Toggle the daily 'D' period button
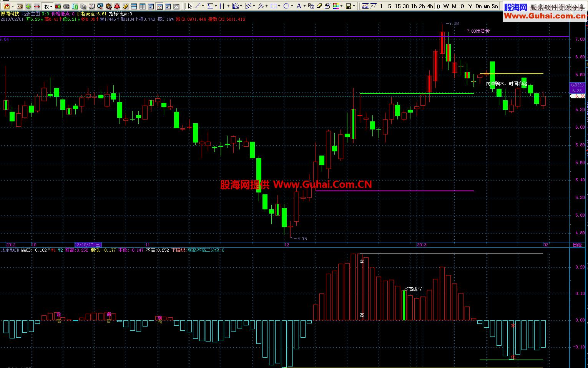 coord(438,6)
